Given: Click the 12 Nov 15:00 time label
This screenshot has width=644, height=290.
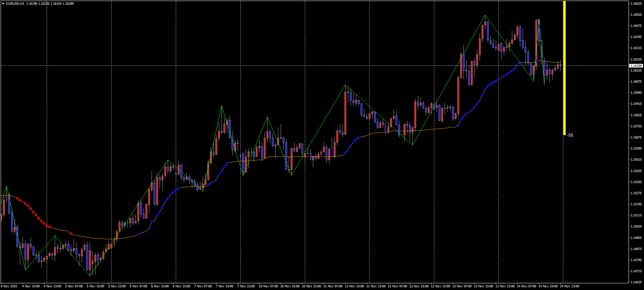Looking at the screenshot, I should pyautogui.click(x=419, y=286).
